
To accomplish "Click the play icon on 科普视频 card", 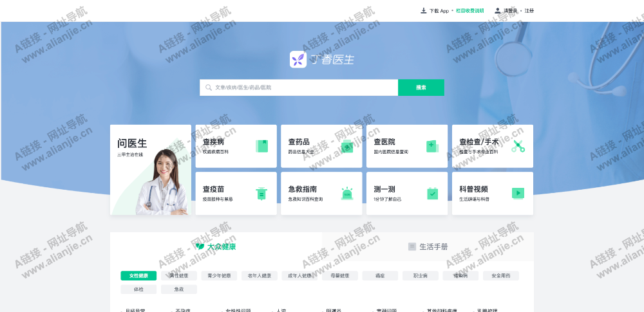I will [518, 193].
